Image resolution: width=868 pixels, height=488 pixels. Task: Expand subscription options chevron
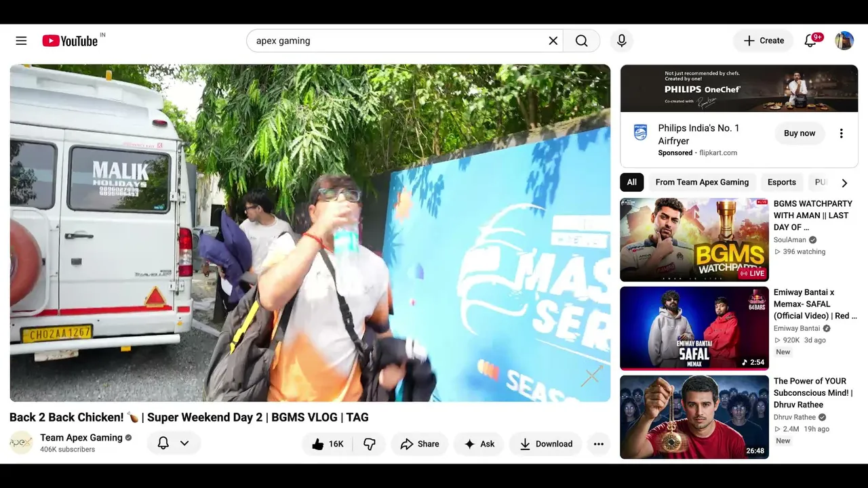[x=184, y=443]
